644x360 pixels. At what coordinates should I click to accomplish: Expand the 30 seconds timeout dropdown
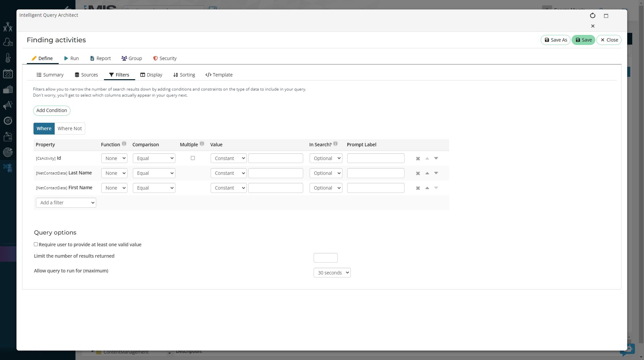click(x=332, y=273)
